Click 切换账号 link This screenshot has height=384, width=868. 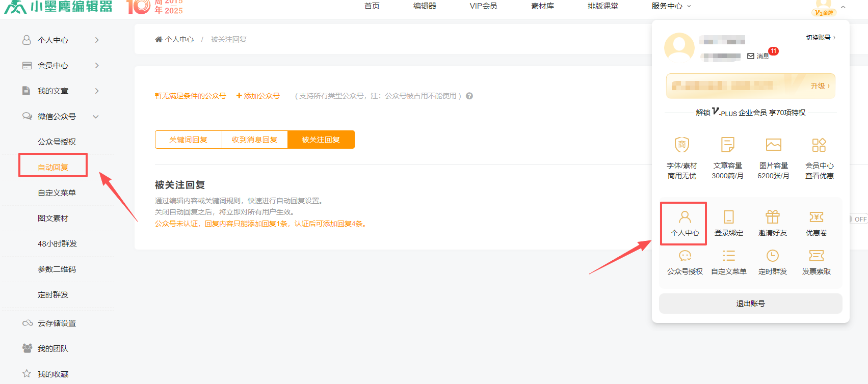tap(820, 38)
